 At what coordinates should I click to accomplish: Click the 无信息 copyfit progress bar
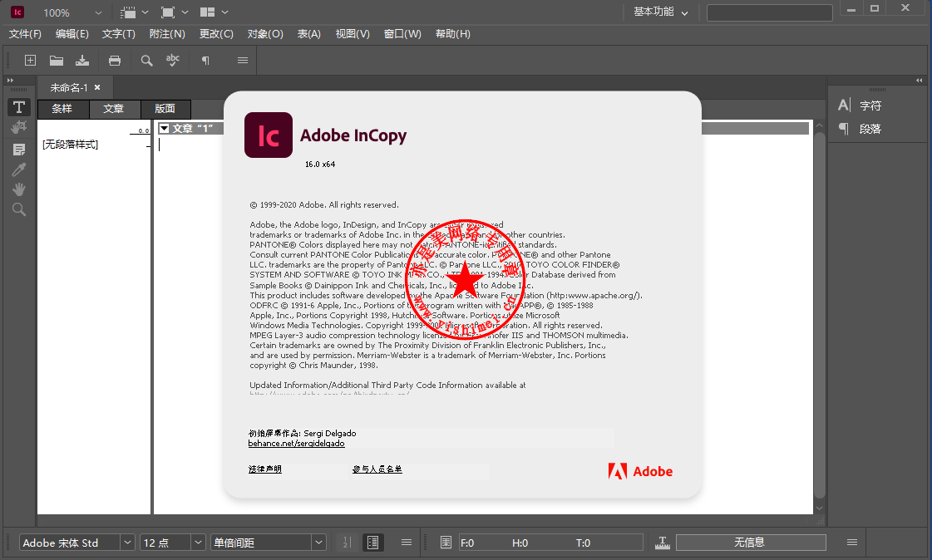[x=751, y=543]
